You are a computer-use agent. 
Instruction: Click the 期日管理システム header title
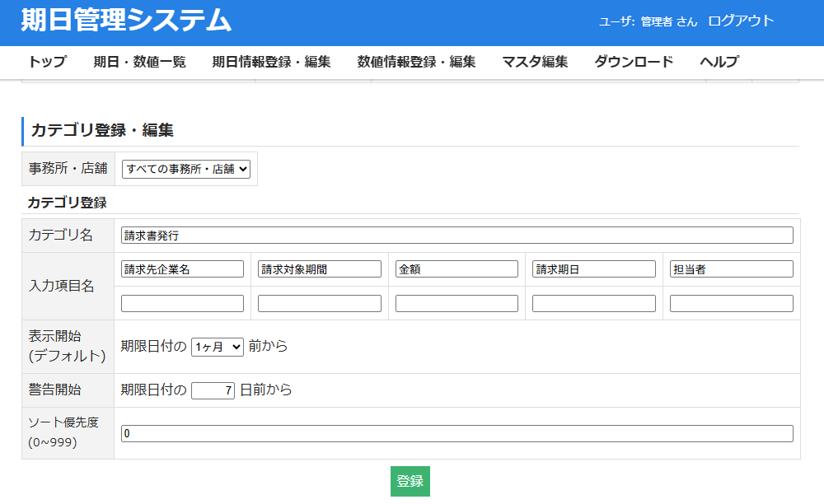coord(126,21)
